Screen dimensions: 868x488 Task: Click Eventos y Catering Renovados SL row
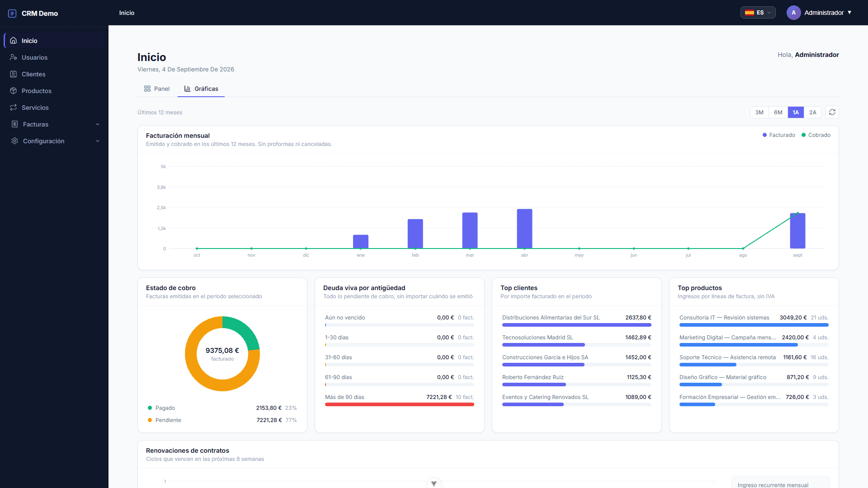click(576, 400)
